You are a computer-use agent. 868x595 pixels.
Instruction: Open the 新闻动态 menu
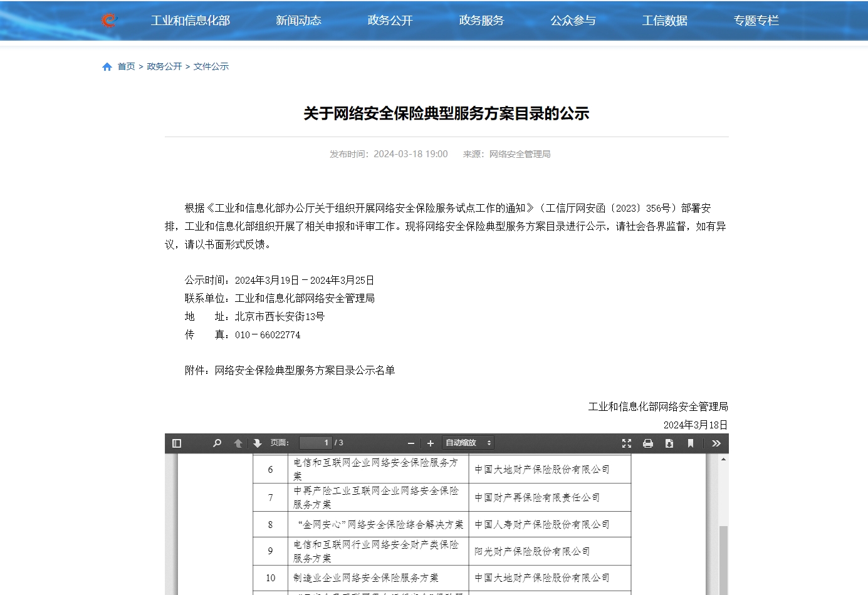tap(298, 21)
